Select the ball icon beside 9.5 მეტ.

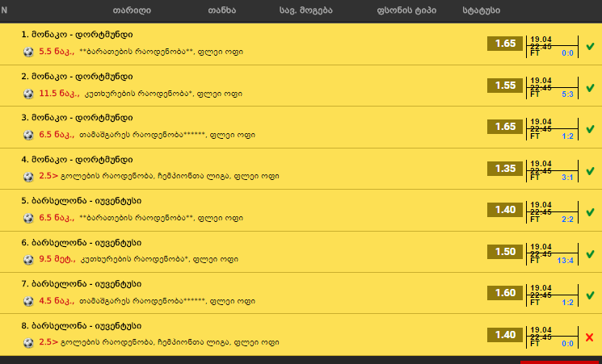pyautogui.click(x=28, y=259)
